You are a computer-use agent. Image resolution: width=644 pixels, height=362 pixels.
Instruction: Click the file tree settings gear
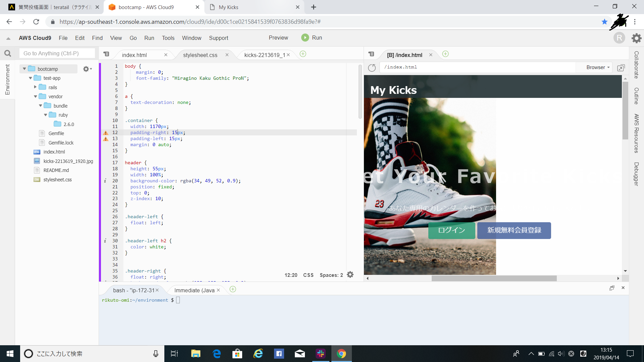point(87,69)
